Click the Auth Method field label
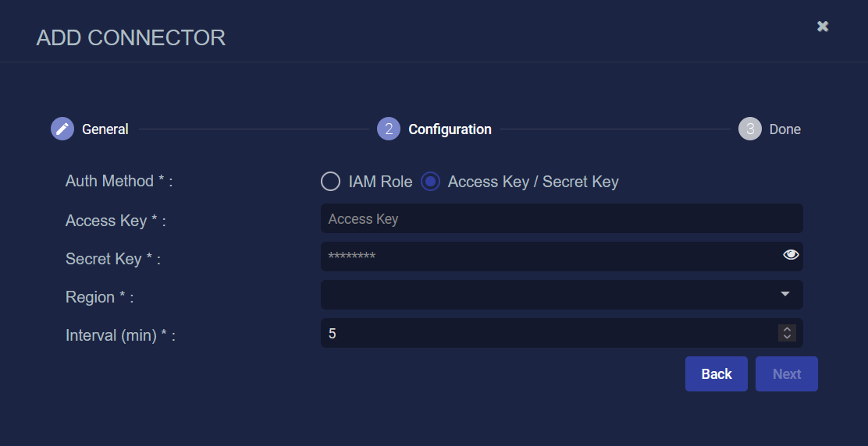 119,181
